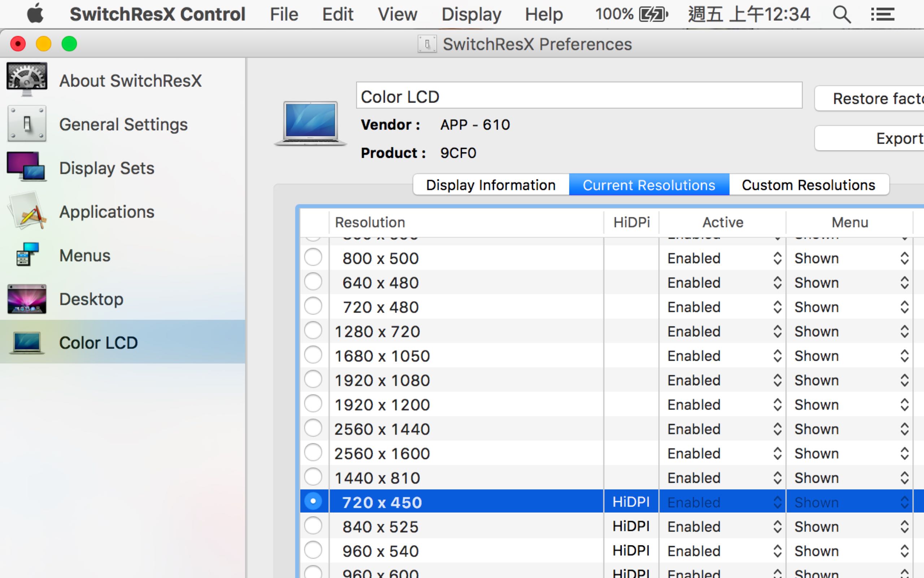Open Menu dropdown for 1920 x 1080
Screen dimensions: 924x578
850,381
